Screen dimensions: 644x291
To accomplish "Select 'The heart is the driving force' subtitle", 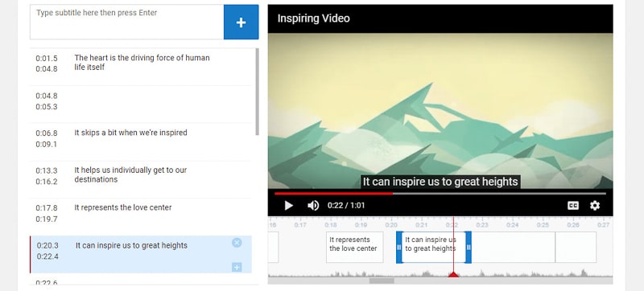I will (141, 67).
